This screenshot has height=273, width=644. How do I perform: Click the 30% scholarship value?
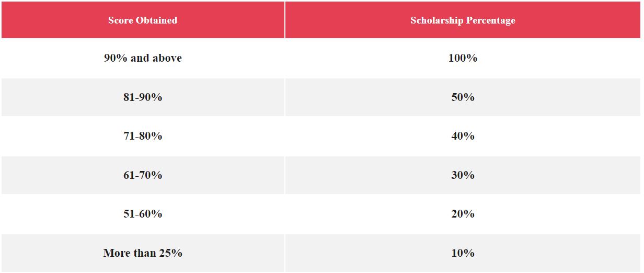coord(463,175)
